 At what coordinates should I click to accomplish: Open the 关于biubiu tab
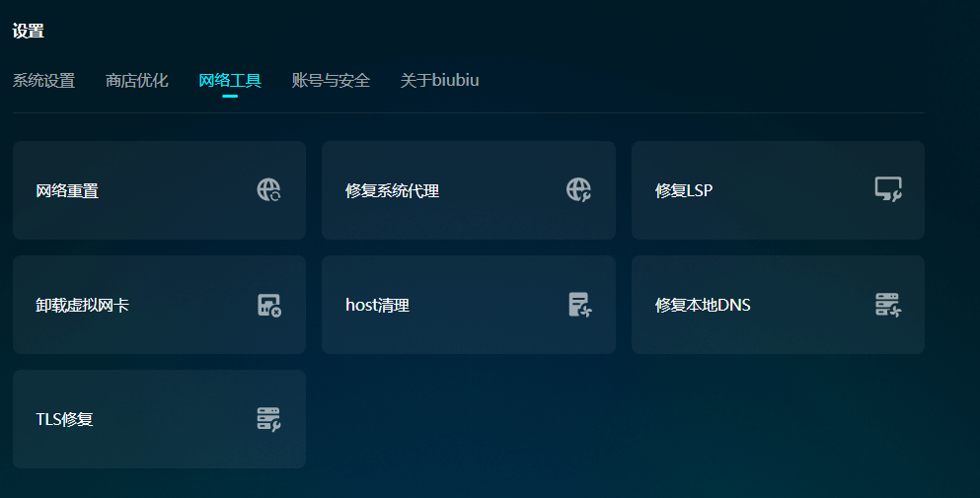439,81
